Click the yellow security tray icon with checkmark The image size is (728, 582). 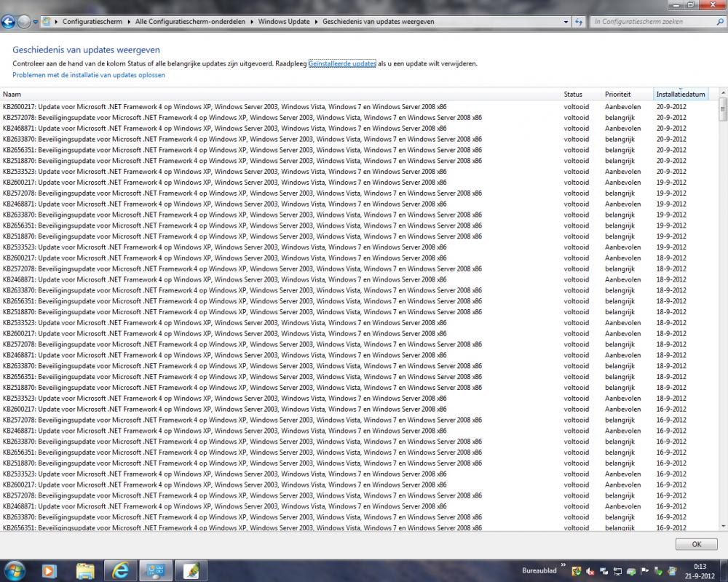576,571
